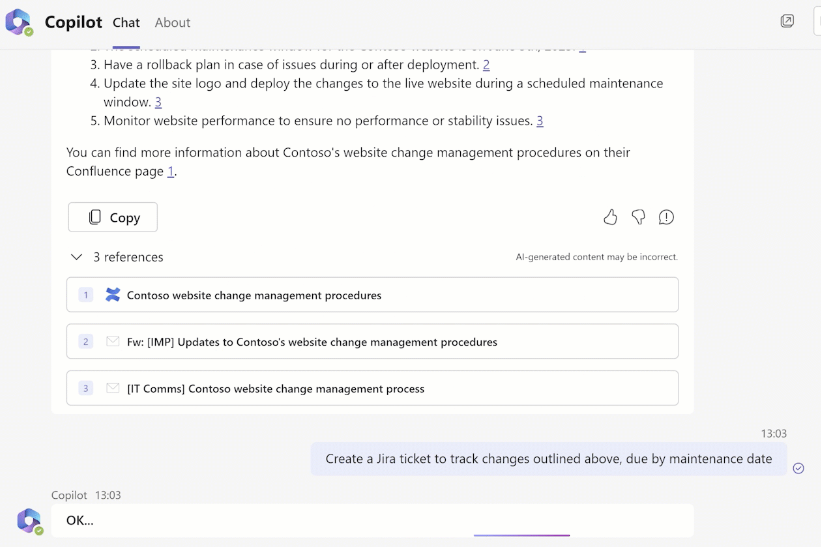The height and width of the screenshot is (547, 821).
Task: Open Confluence page citation 1 link
Action: pos(170,171)
